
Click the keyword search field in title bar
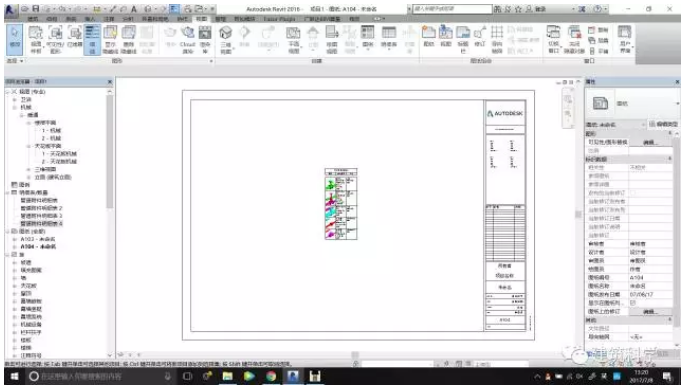click(x=452, y=9)
